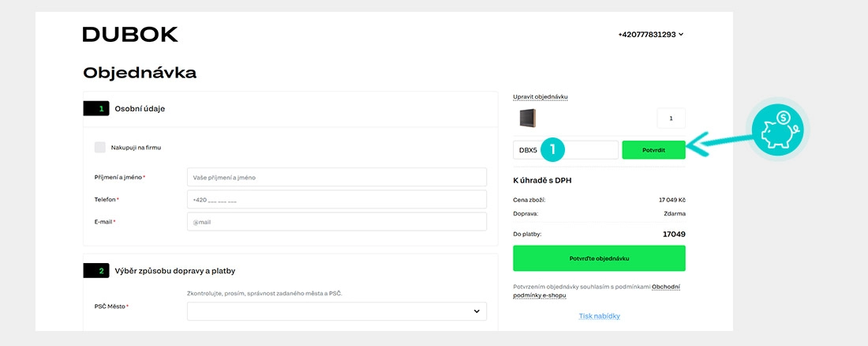Viewport: 868px width, 346px height.
Task: Click the Objednávka page heading
Action: click(x=140, y=73)
